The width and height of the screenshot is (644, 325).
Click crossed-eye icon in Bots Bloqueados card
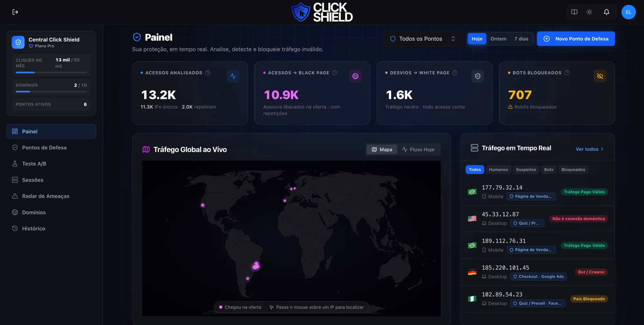[600, 76]
